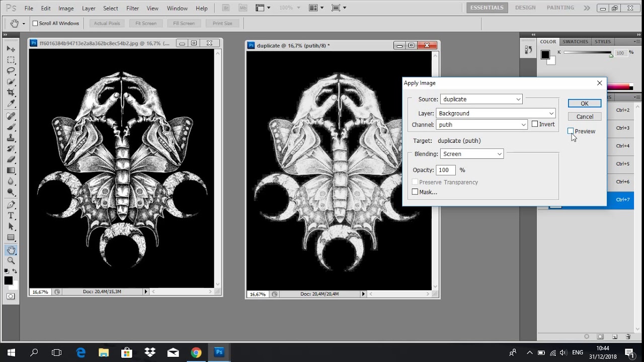Select the Gradient tool
The width and height of the screenshot is (644, 362).
coord(11,170)
